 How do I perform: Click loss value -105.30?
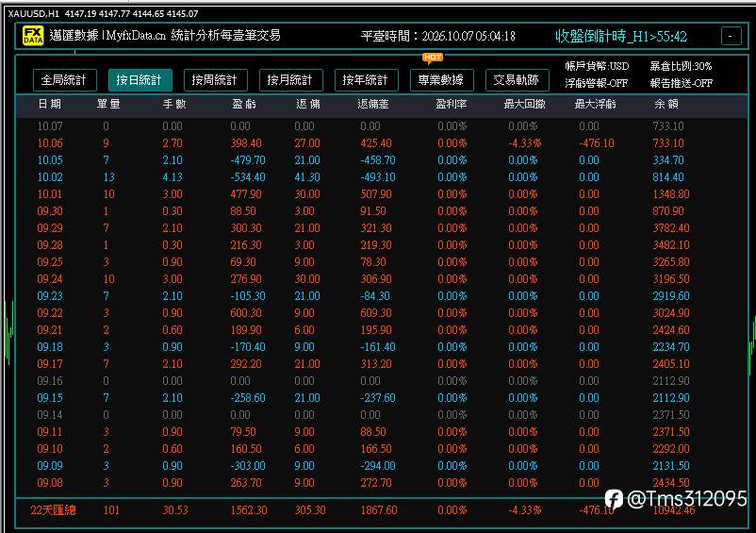[x=247, y=296]
